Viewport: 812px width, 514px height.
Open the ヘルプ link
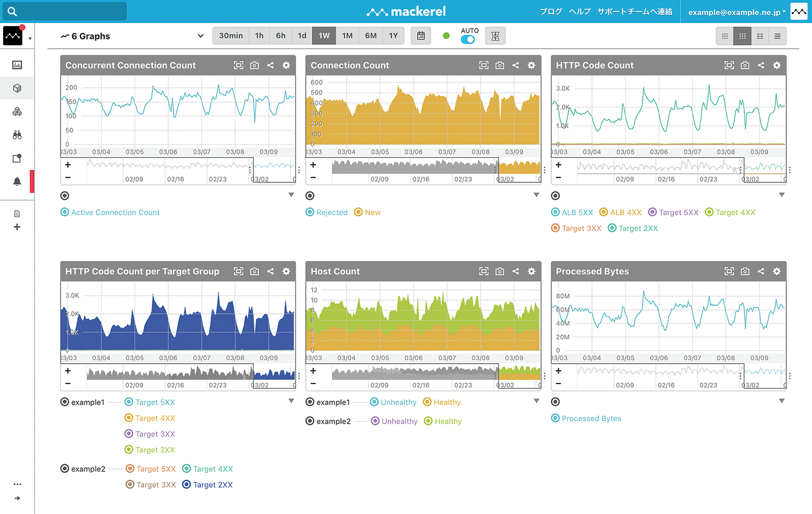click(580, 12)
